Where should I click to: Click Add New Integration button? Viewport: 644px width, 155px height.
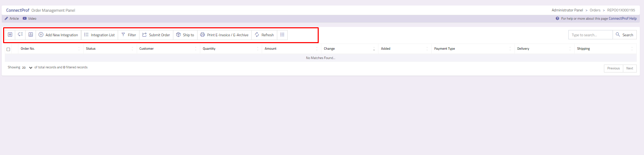pos(58,35)
